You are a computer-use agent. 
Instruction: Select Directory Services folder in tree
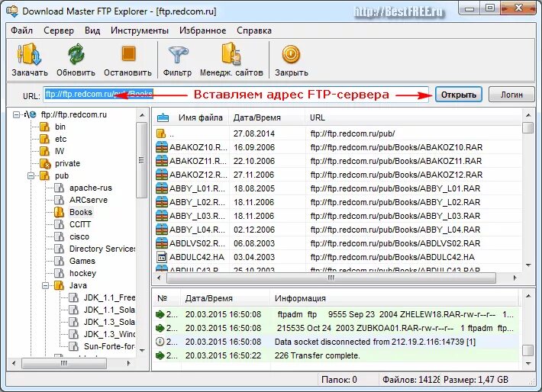102,249
